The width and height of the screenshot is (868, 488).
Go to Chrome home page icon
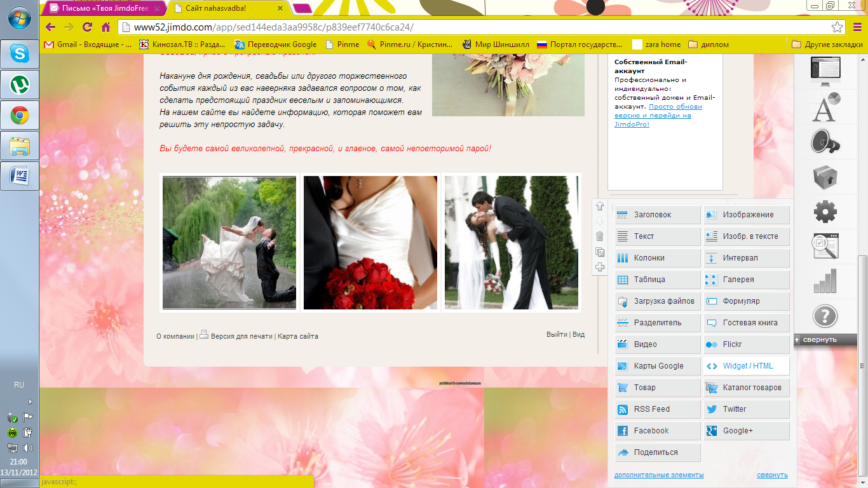[106, 27]
